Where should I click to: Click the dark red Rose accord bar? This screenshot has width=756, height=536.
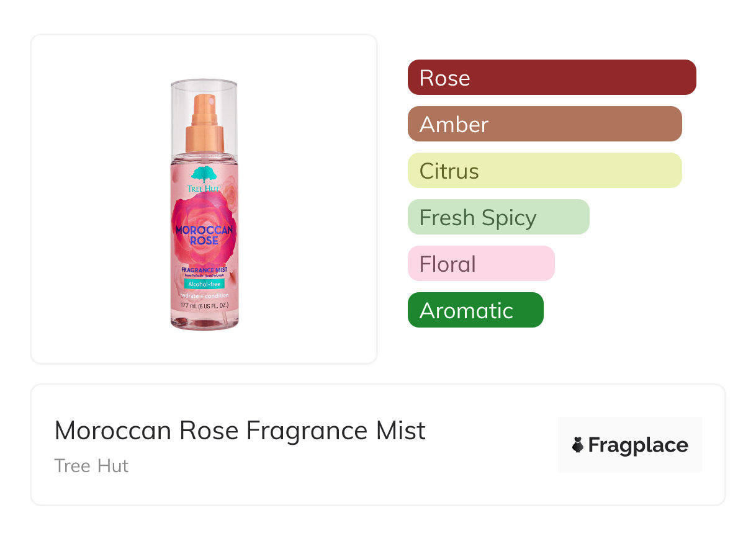point(551,78)
